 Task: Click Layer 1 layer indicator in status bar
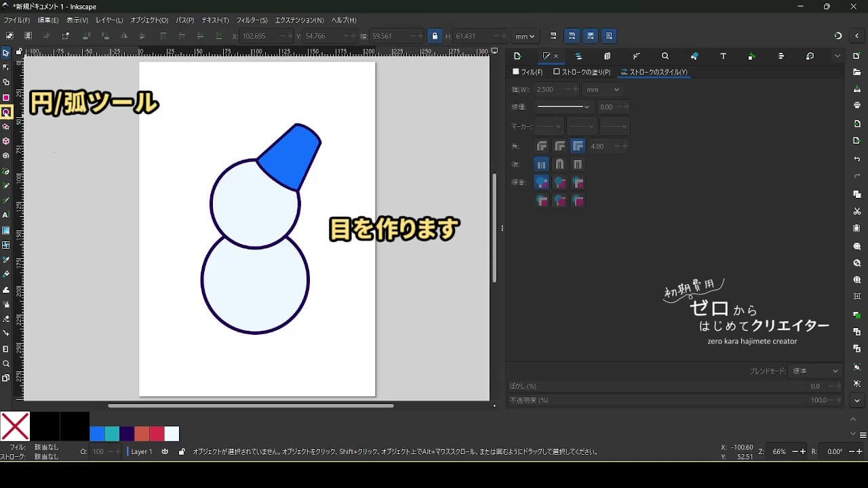click(x=141, y=451)
